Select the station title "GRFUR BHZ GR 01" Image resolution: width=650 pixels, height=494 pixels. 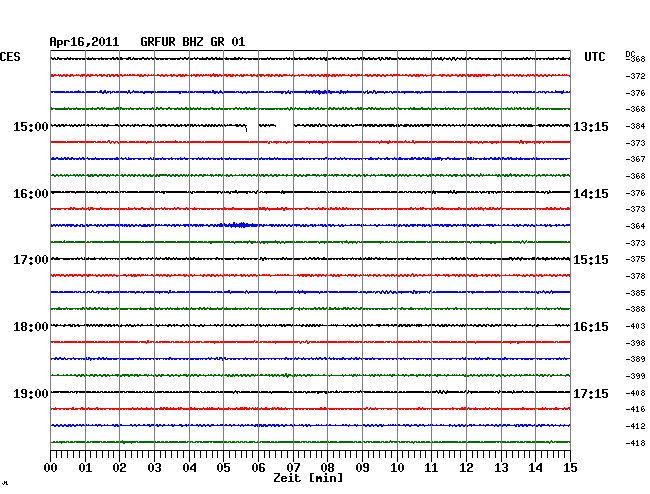193,42
